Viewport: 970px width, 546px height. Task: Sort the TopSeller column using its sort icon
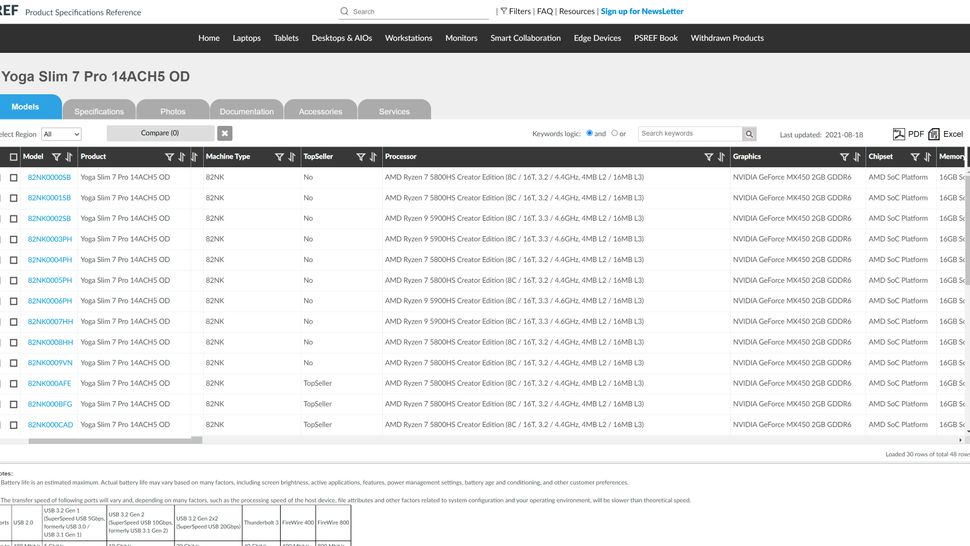[x=373, y=157]
